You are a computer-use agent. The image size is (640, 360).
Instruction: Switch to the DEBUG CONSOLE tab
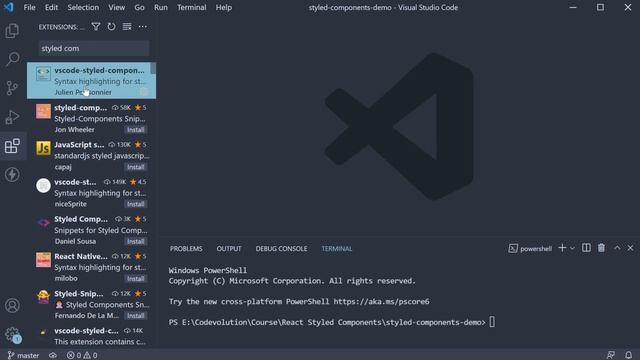point(281,249)
